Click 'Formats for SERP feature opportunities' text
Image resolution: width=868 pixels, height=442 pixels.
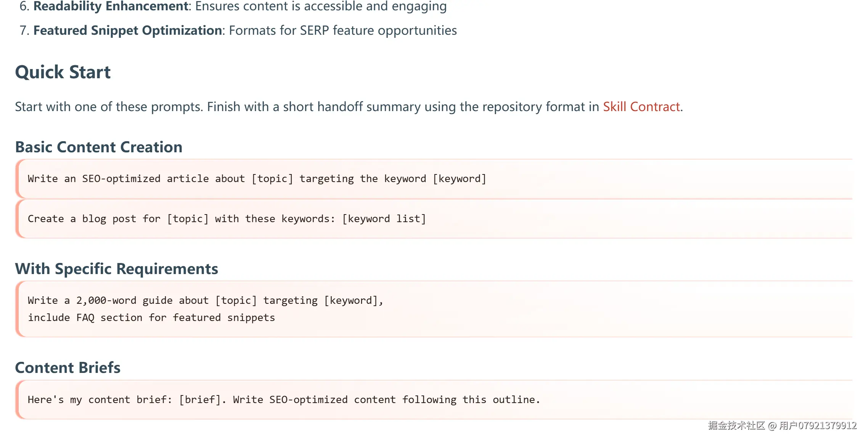[342, 31]
